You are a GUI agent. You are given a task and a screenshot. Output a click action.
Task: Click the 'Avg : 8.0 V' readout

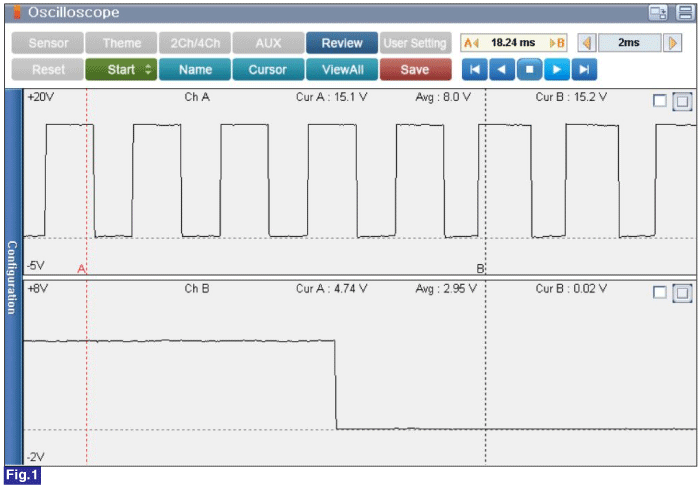443,97
